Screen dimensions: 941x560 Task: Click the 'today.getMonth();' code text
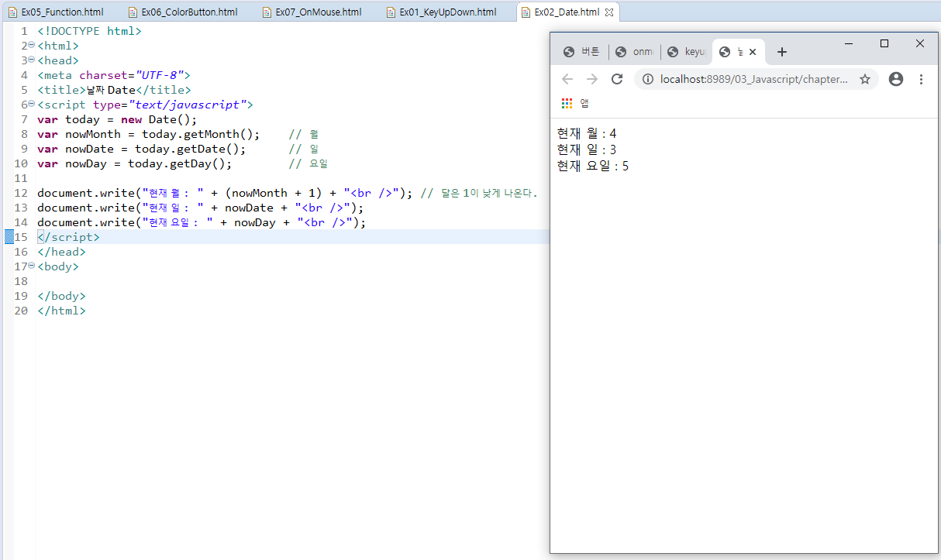point(201,134)
